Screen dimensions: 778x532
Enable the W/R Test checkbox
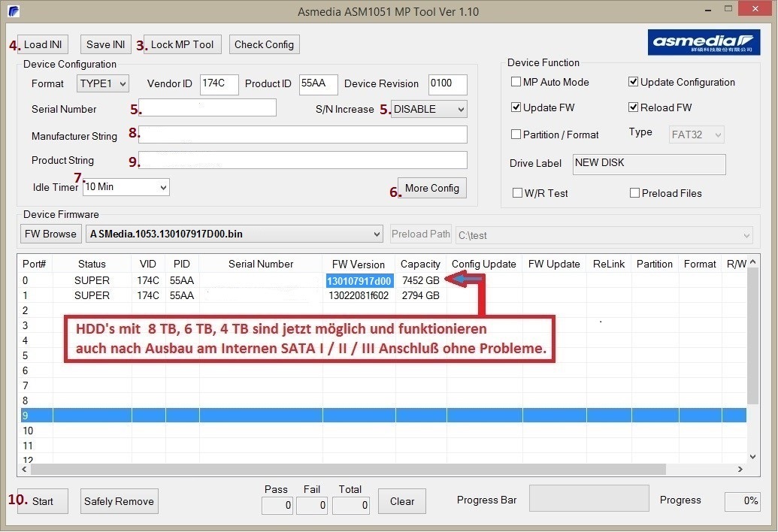(x=517, y=193)
